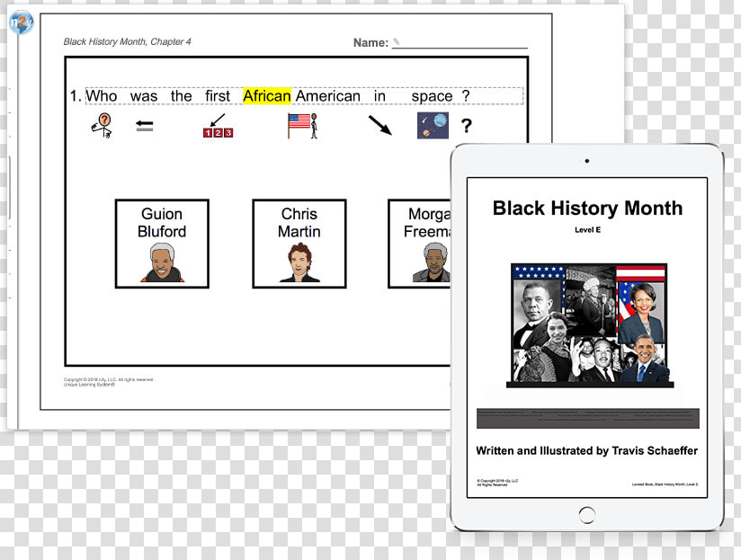Tap the tablet front camera dot
The width and height of the screenshot is (741, 560).
pos(587,161)
